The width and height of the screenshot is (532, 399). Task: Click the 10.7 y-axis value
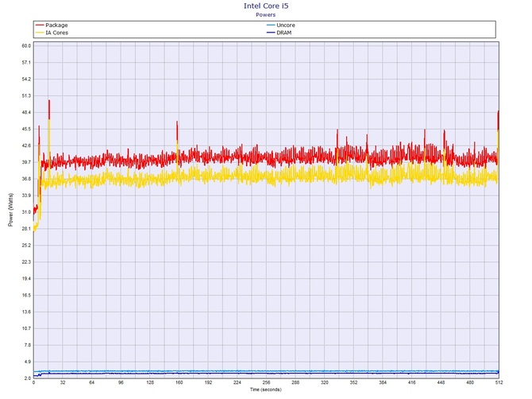click(26, 329)
